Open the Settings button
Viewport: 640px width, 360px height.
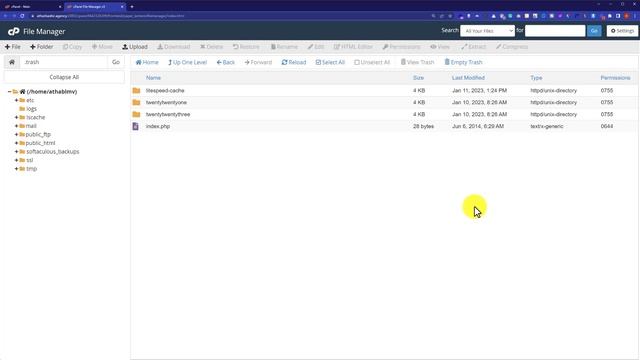pos(622,31)
